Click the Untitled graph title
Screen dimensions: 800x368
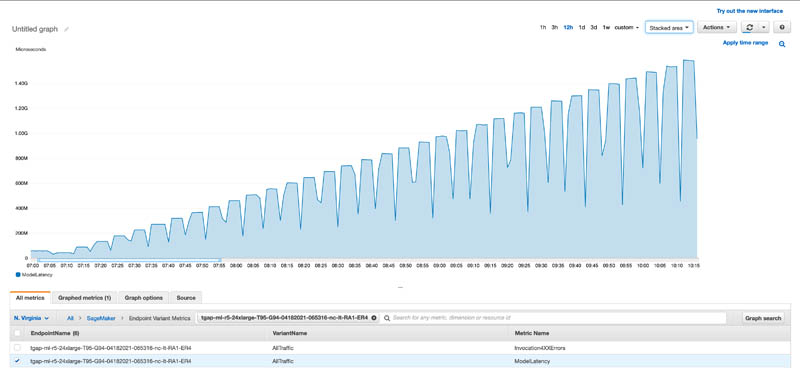pyautogui.click(x=35, y=30)
